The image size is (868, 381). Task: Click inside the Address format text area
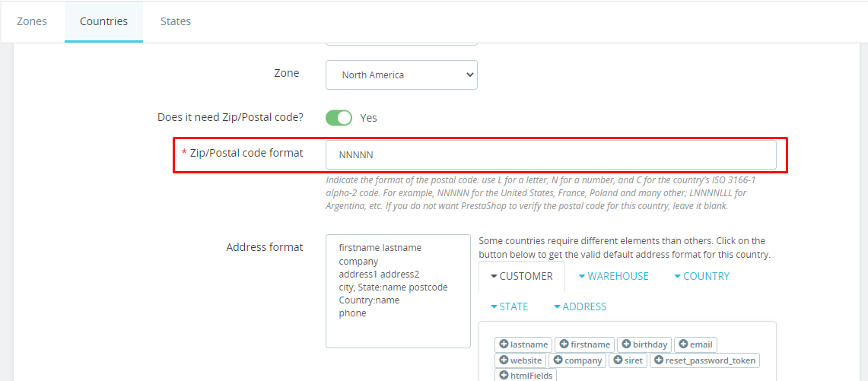pyautogui.click(x=398, y=291)
